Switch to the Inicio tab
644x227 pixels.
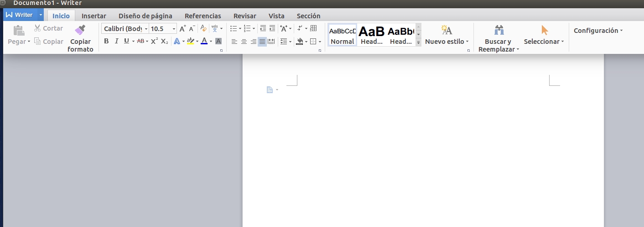(61, 16)
